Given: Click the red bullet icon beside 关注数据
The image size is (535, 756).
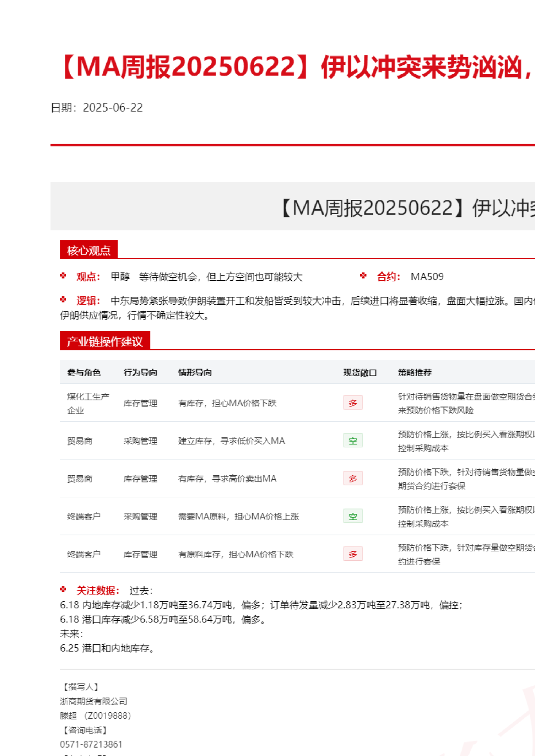Looking at the screenshot, I should pyautogui.click(x=63, y=589).
